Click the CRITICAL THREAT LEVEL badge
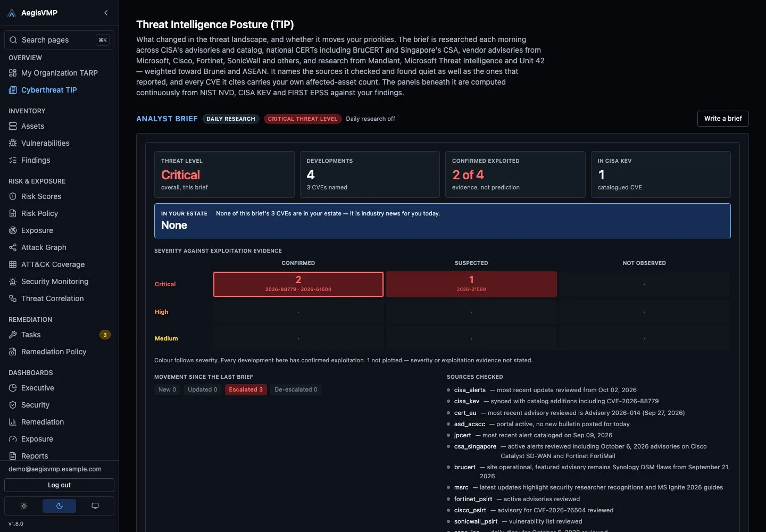Viewport: 766px width, 532px height. (x=303, y=119)
